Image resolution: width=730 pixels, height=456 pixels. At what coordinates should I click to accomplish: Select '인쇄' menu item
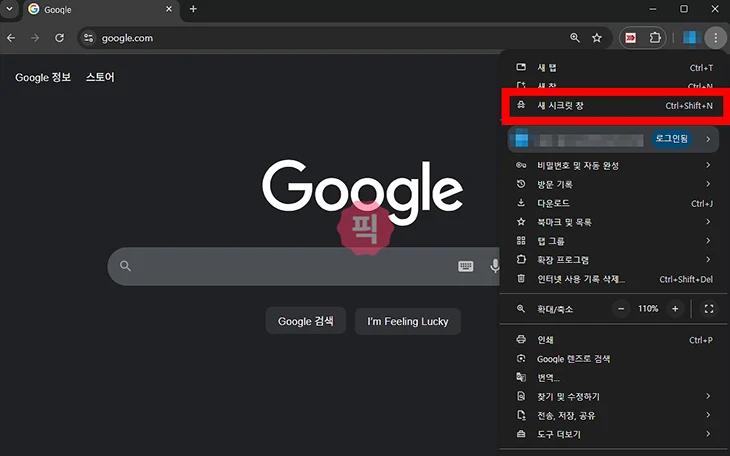[x=614, y=340]
